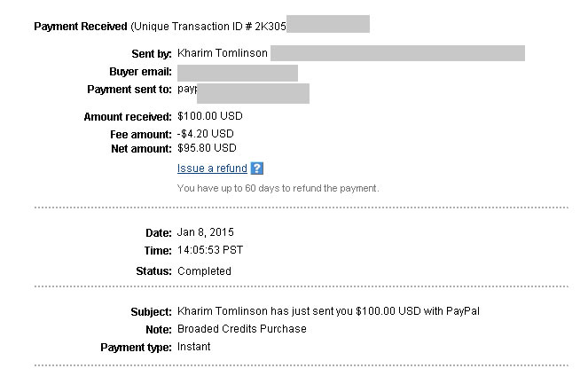The image size is (588, 384).
Task: Click the "Amount received:" label
Action: click(128, 117)
